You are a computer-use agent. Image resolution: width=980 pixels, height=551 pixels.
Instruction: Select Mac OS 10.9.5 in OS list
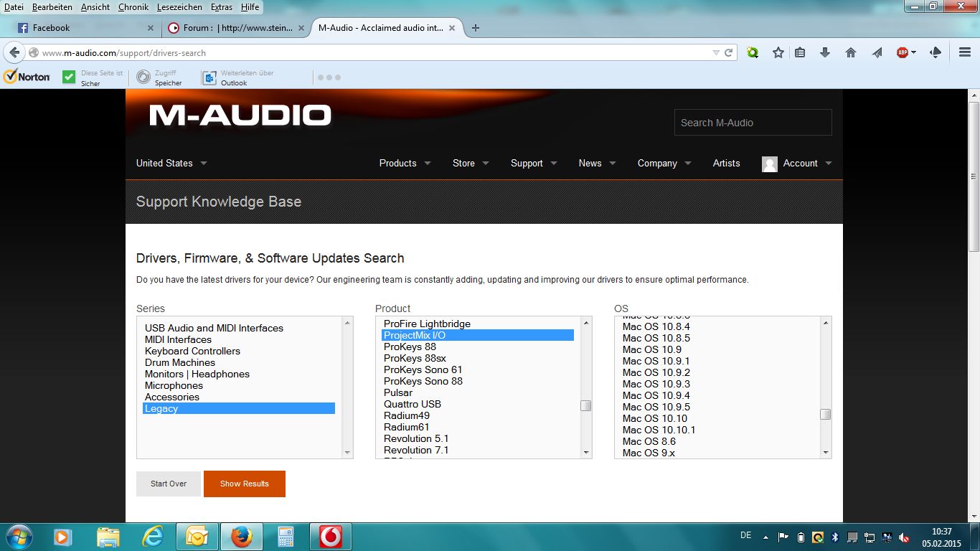[x=656, y=407]
